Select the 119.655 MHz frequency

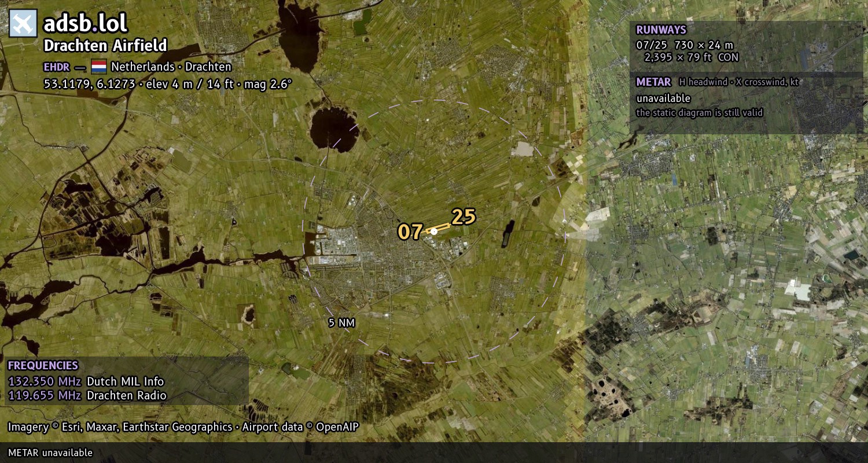coord(45,396)
